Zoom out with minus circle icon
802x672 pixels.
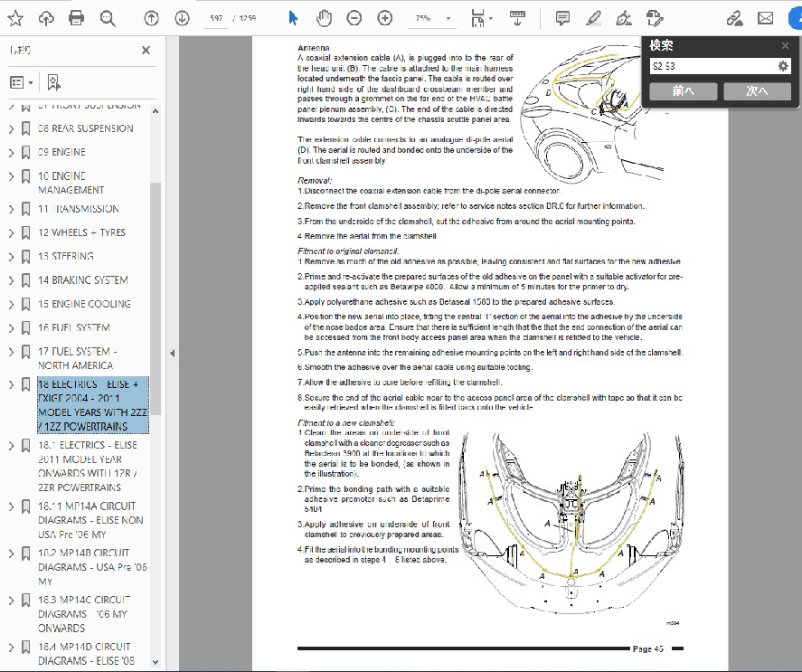tap(354, 18)
